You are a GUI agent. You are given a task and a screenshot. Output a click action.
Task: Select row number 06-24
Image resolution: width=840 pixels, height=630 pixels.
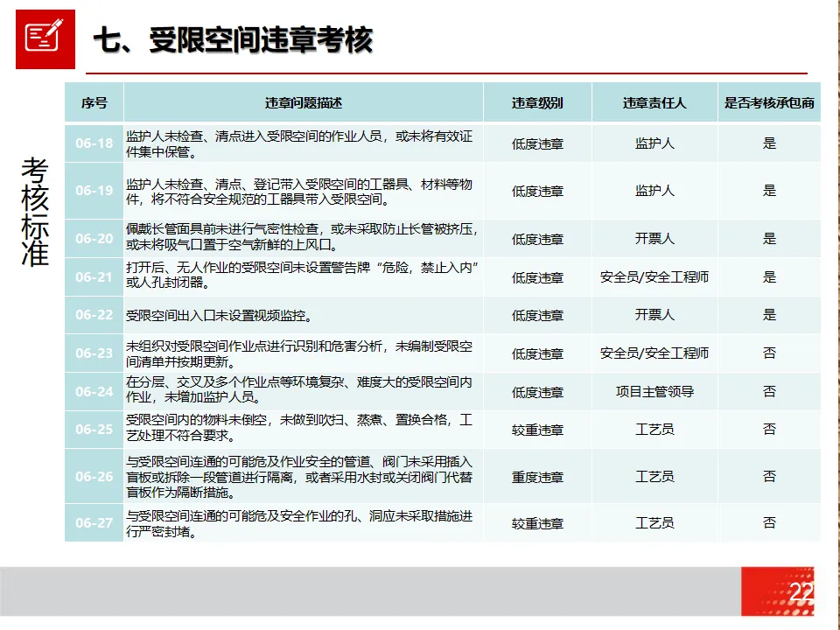click(94, 392)
